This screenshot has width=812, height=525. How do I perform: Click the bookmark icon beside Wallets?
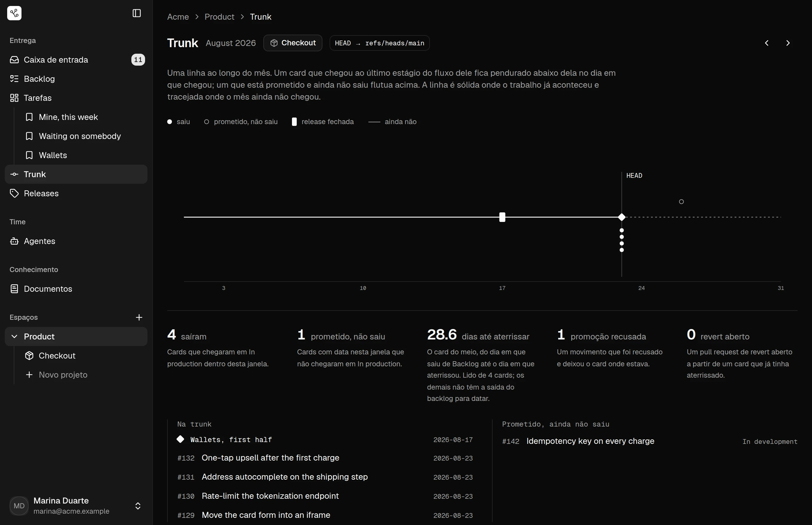tap(29, 155)
